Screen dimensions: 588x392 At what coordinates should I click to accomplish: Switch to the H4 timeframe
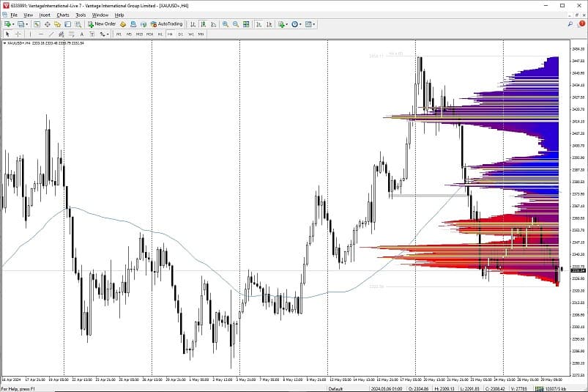point(170,34)
